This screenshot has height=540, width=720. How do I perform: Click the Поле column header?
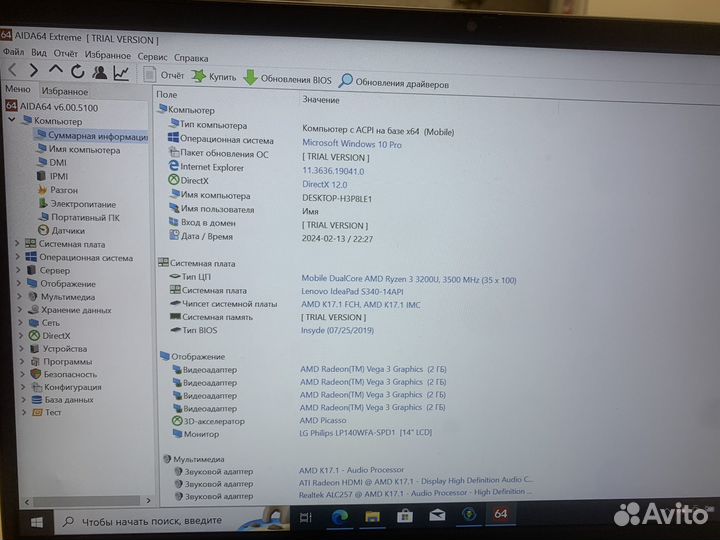pyautogui.click(x=167, y=94)
